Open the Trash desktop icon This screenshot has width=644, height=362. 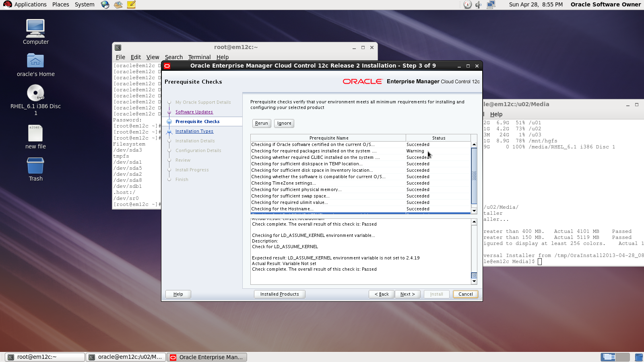pos(35,166)
